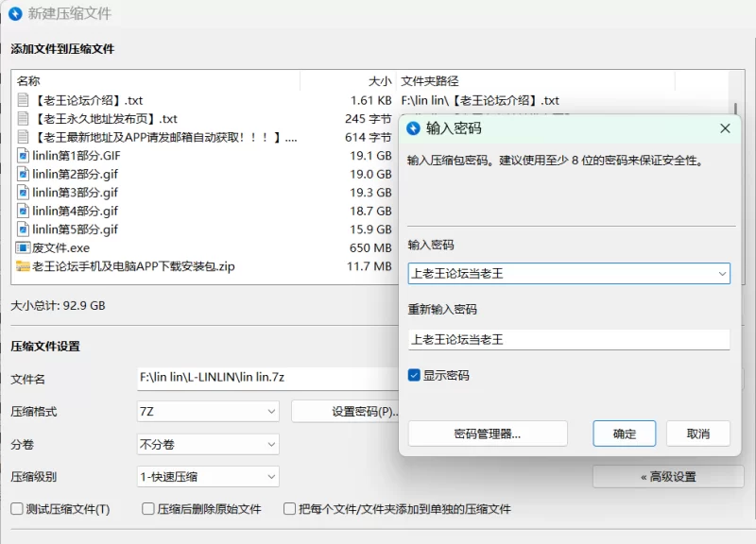
Task: Close the 输入密码 dialog with X
Action: pos(725,128)
